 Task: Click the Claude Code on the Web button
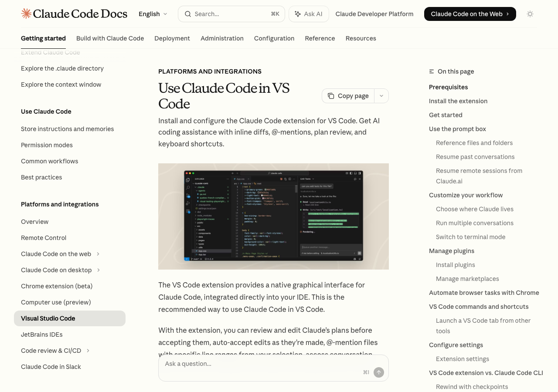point(470,14)
